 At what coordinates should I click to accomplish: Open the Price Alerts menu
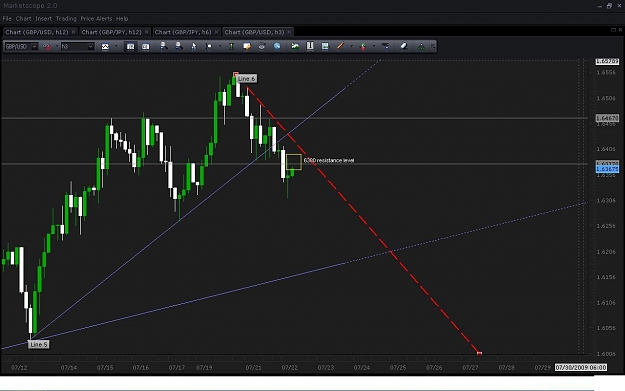[x=96, y=19]
